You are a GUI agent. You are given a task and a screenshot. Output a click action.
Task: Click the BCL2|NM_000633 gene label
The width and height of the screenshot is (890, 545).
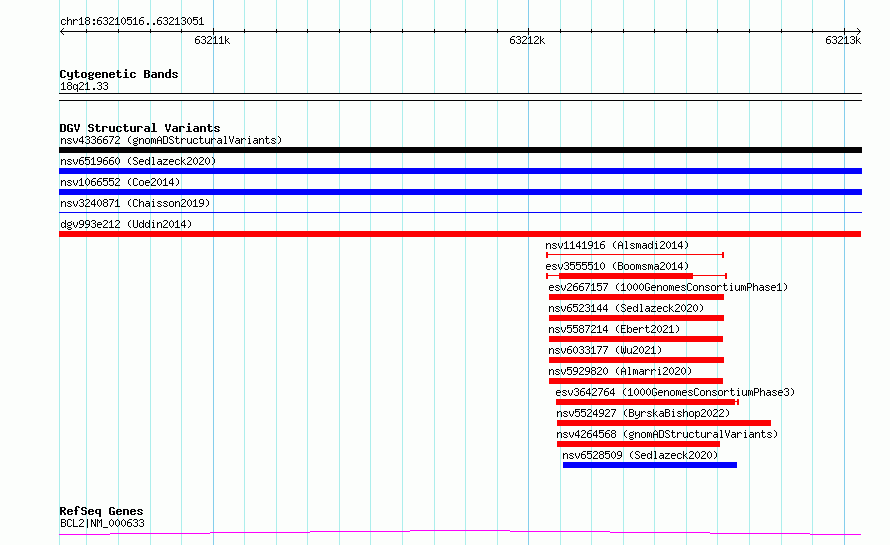102,523
